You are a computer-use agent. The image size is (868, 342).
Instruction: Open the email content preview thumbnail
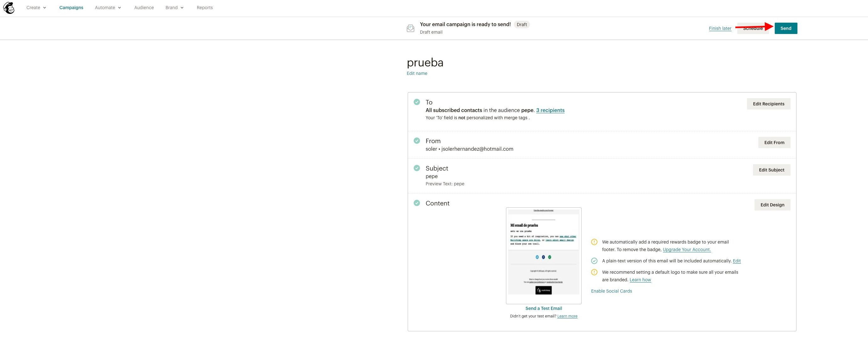pos(543,255)
